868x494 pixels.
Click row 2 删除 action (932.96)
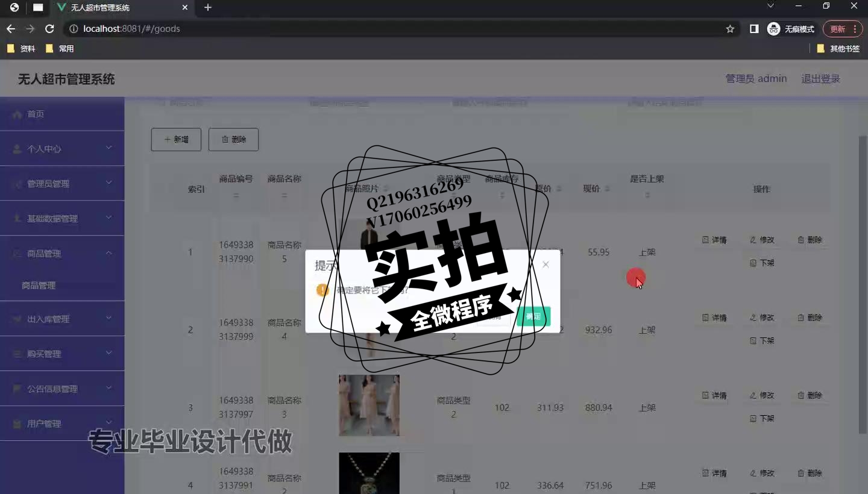pyautogui.click(x=810, y=317)
